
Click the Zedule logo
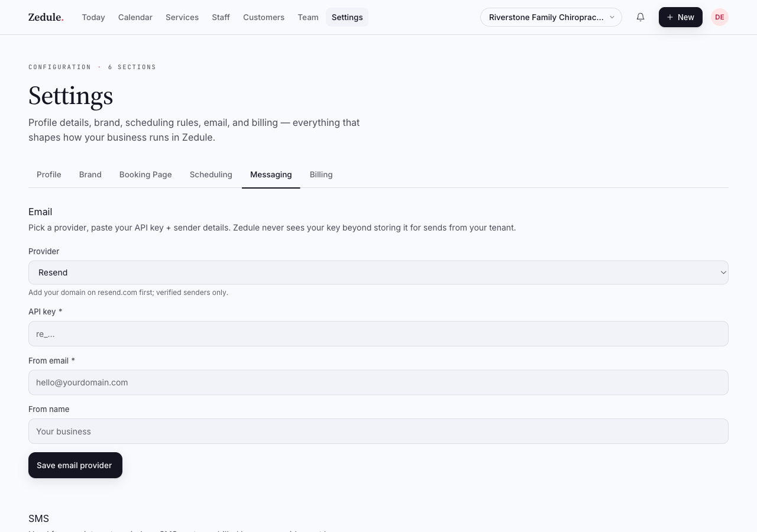(x=46, y=17)
